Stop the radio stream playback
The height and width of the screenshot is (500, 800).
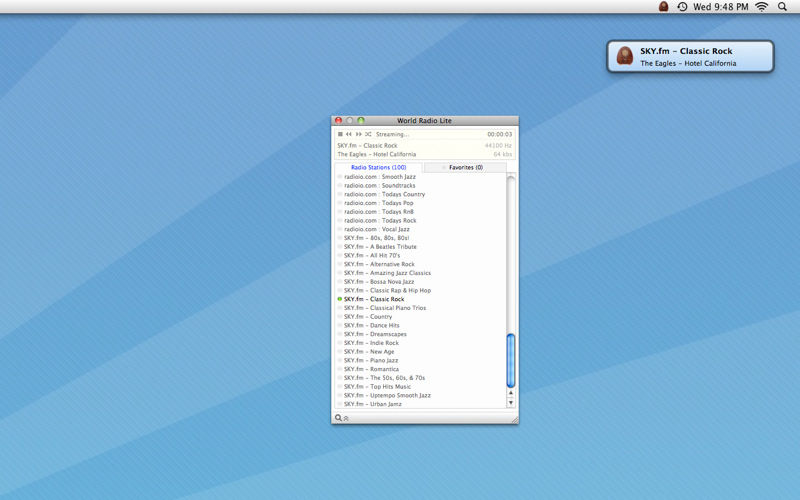point(340,134)
